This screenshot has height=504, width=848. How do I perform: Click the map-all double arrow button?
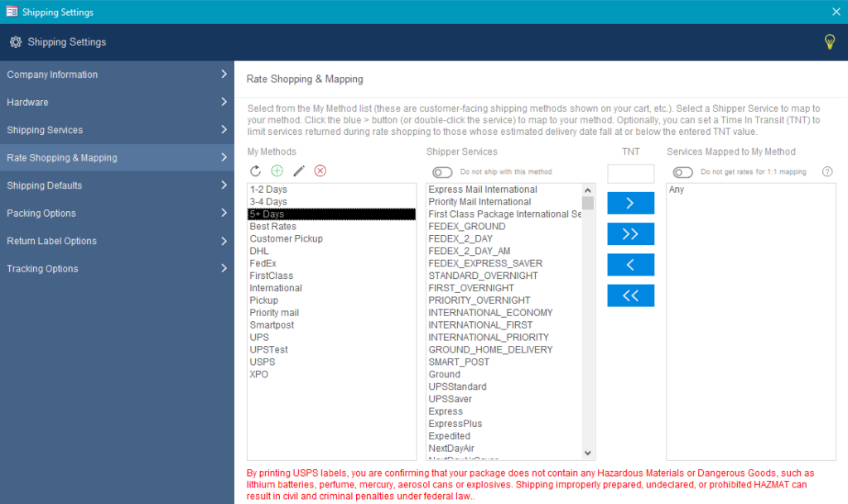click(630, 233)
